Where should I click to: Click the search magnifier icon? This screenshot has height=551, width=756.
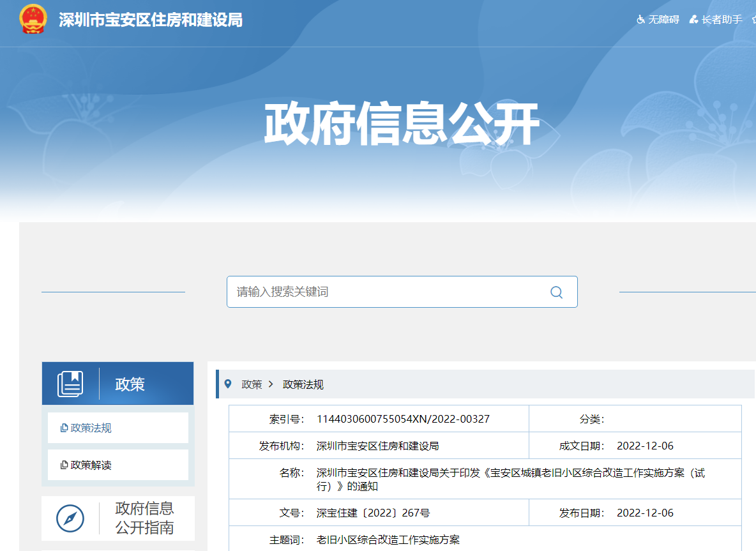[556, 292]
